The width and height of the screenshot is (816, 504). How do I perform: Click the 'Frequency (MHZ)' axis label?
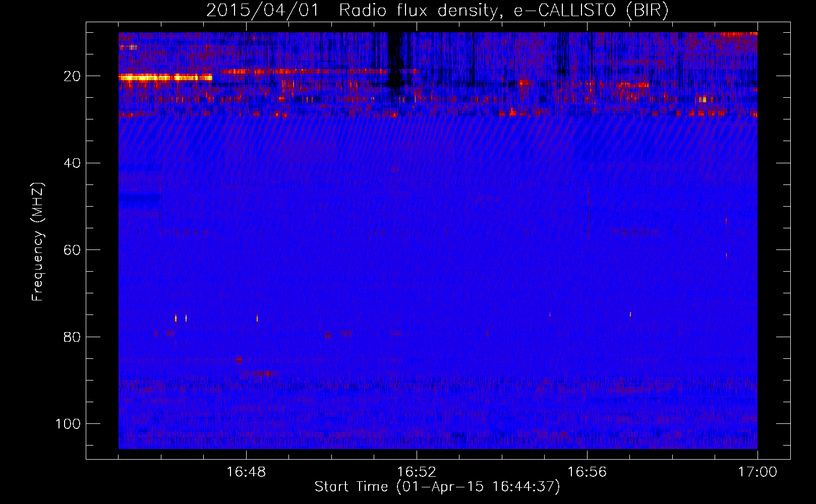(38, 242)
